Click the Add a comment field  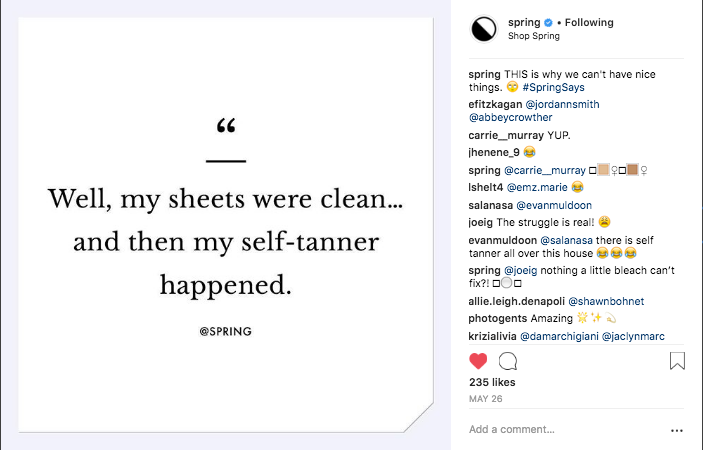pyautogui.click(x=560, y=430)
